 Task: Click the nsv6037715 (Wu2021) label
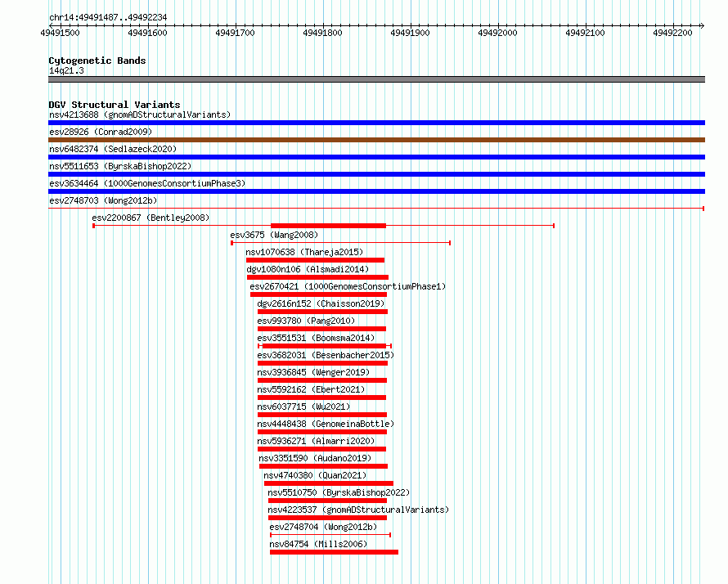click(303, 407)
